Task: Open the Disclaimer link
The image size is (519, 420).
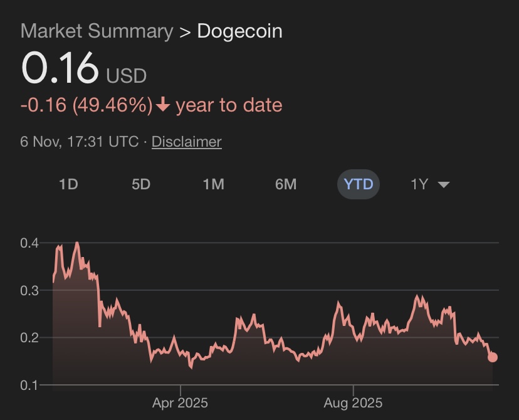Action: 186,142
